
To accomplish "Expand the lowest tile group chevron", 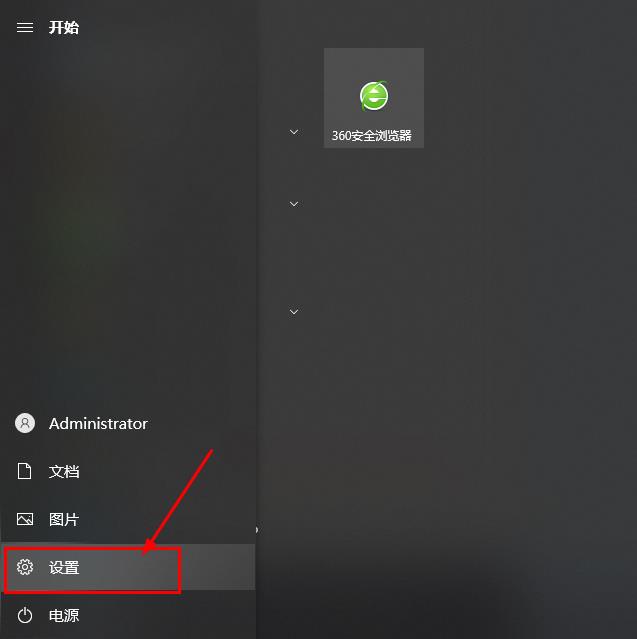I will tap(294, 312).
